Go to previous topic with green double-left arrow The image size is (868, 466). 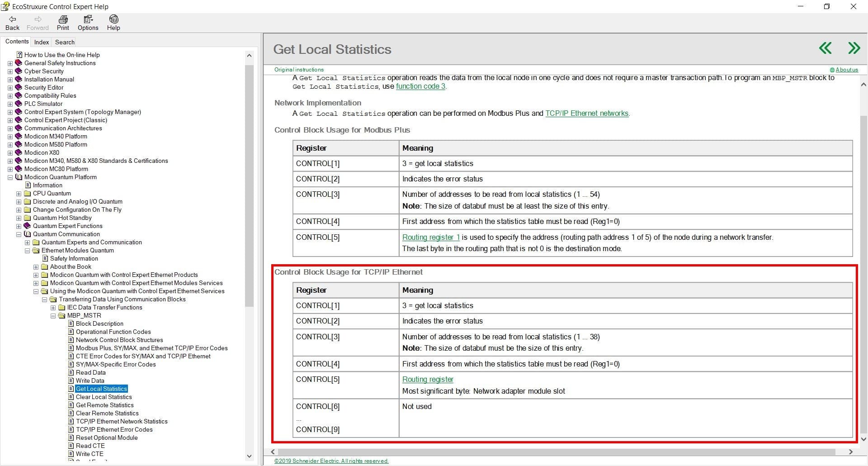coord(825,48)
